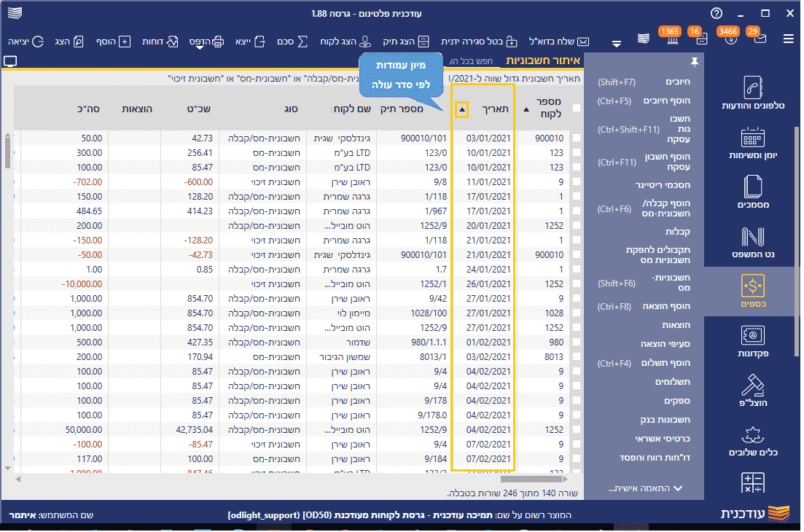The height and width of the screenshot is (532, 804).
Task: Click the יציאה exit button
Action: pyautogui.click(x=26, y=42)
